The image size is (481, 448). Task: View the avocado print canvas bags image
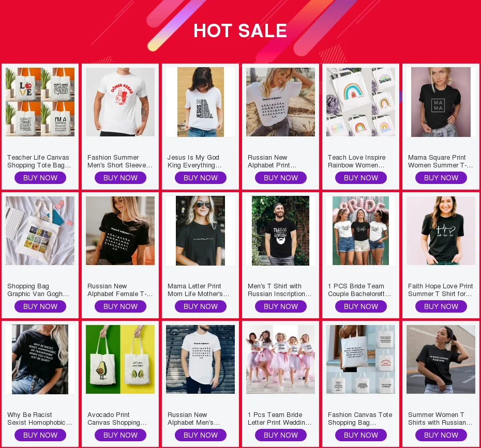(120, 359)
